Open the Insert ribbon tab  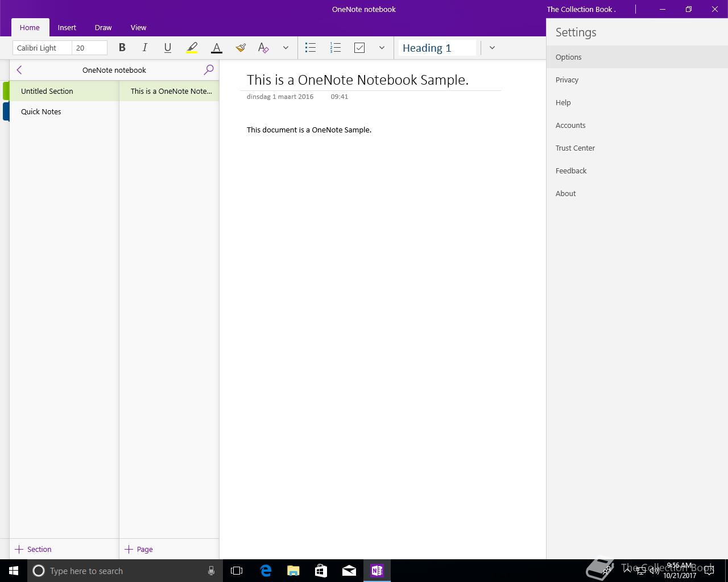(x=67, y=27)
